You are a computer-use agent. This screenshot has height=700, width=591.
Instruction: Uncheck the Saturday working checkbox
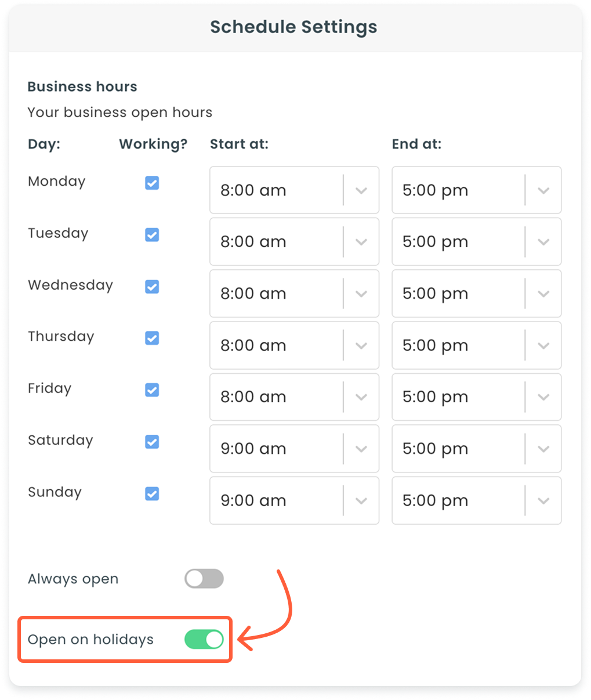[152, 442]
